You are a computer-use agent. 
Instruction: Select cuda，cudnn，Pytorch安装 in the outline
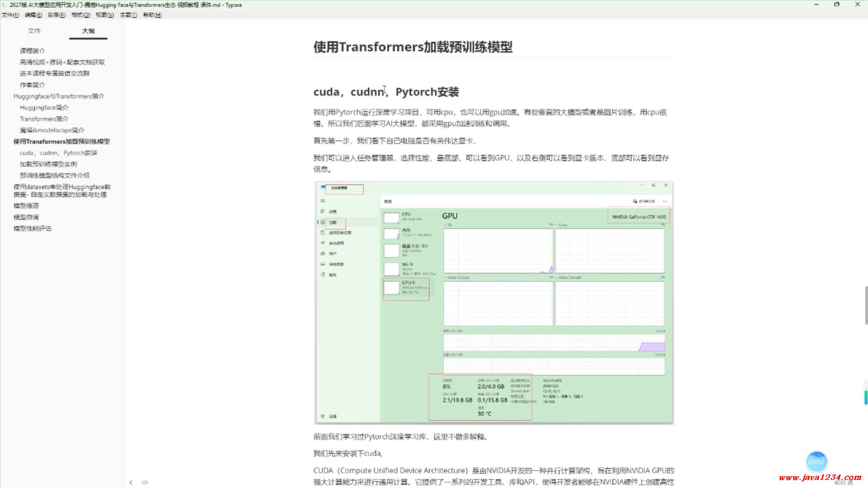pyautogui.click(x=58, y=153)
